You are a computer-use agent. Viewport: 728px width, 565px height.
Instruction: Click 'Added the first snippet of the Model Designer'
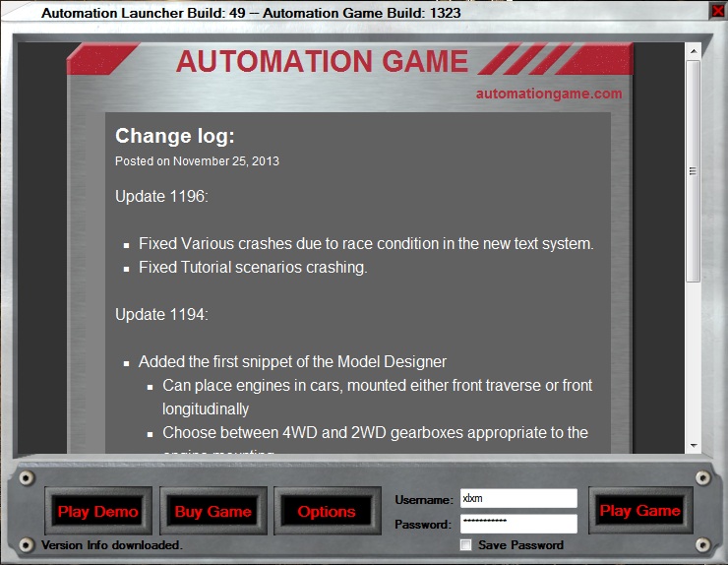[292, 361]
